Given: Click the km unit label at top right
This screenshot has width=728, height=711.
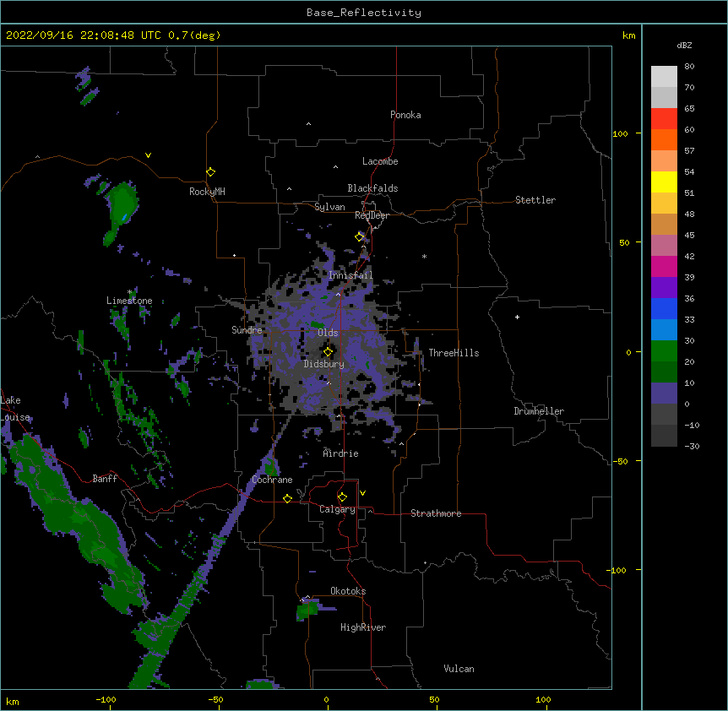Looking at the screenshot, I should (628, 35).
